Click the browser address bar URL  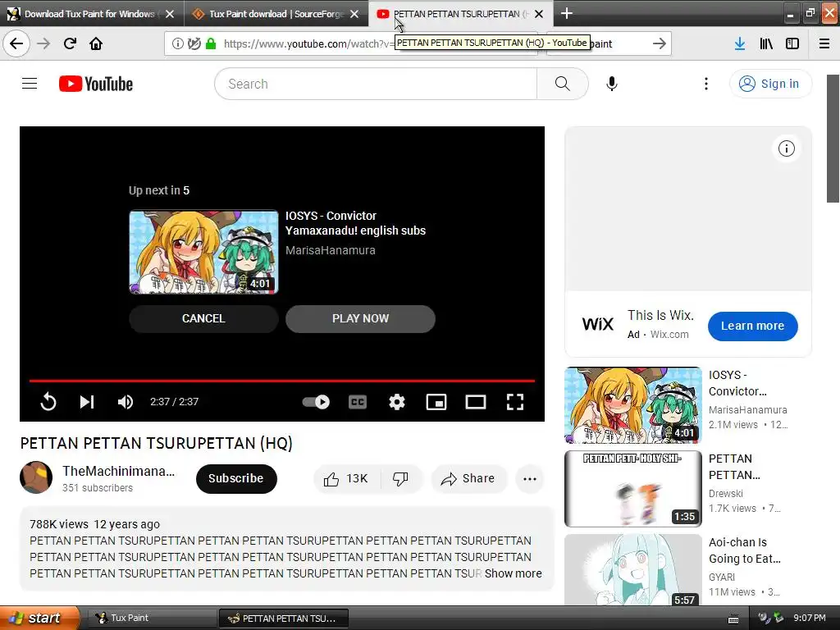309,43
